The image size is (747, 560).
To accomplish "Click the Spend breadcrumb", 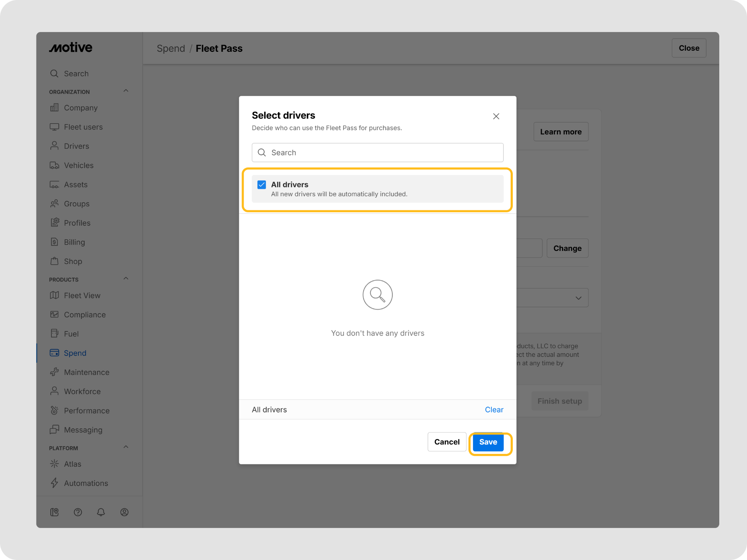I will coord(171,48).
